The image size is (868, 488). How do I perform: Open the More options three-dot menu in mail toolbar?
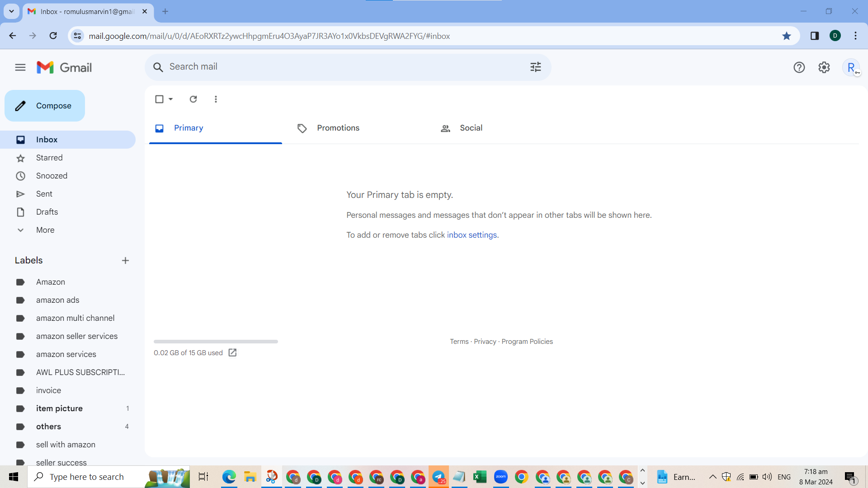(216, 99)
